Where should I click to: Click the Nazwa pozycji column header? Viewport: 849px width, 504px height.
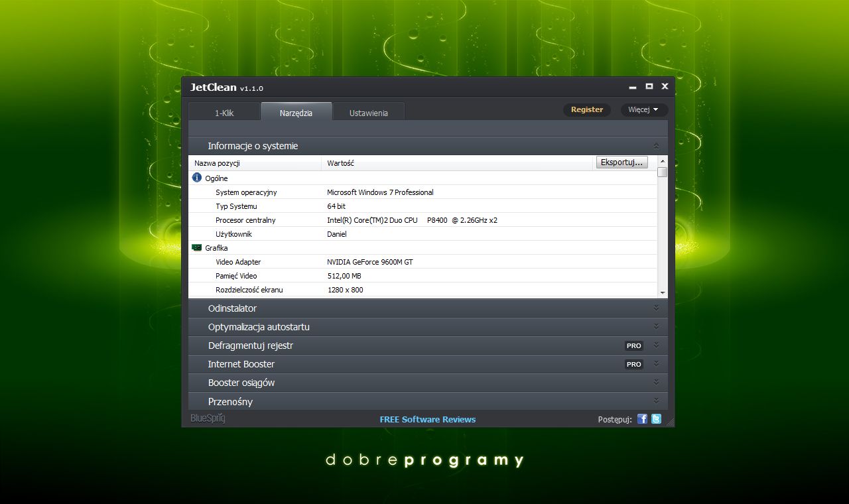255,163
